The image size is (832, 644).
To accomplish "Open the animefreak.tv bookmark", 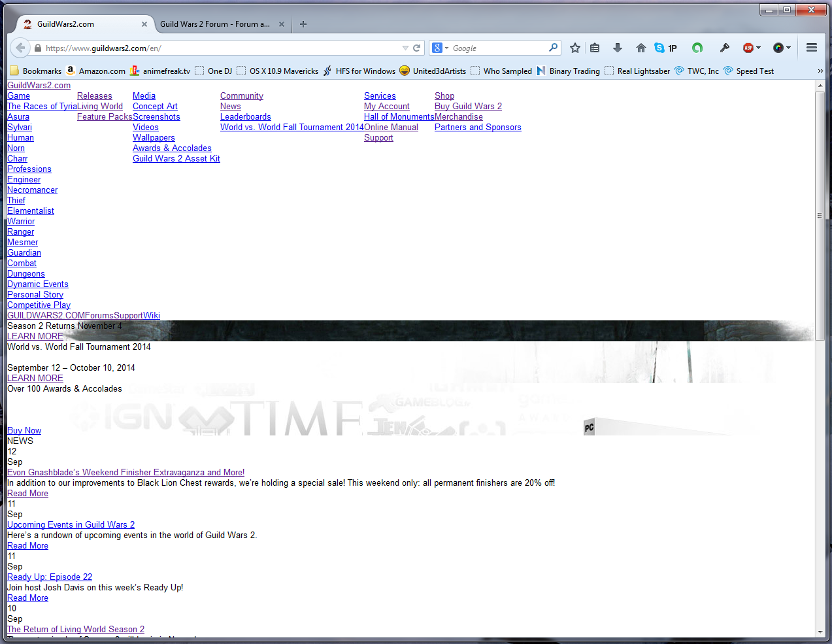I will (x=160, y=71).
